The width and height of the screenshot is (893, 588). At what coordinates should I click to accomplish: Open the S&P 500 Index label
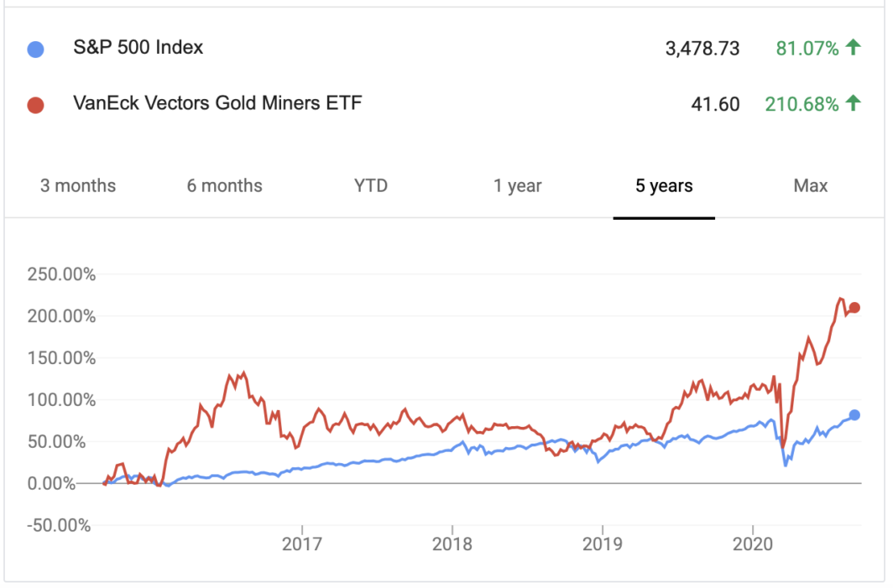click(x=138, y=47)
